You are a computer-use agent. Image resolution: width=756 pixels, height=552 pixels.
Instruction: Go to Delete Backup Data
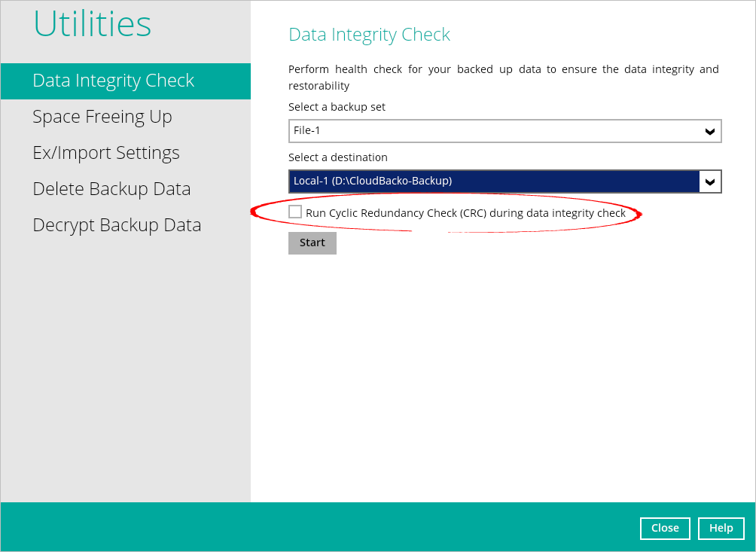[x=111, y=189]
